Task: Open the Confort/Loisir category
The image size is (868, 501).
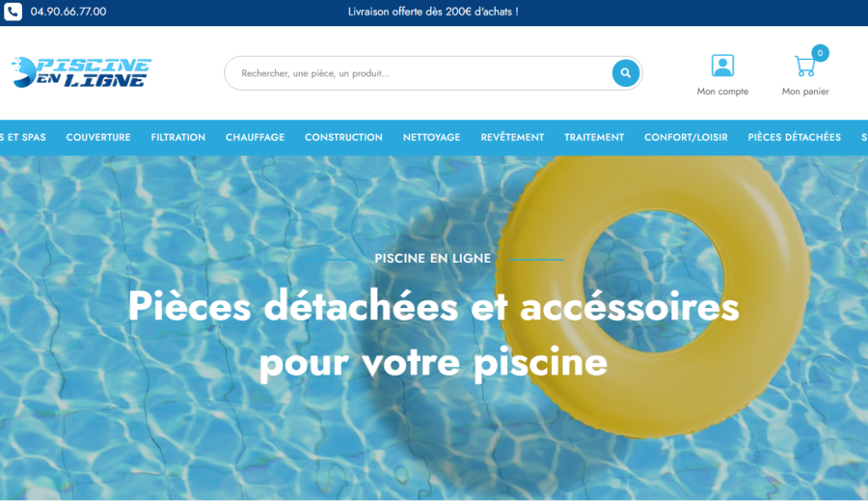Action: 686,137
